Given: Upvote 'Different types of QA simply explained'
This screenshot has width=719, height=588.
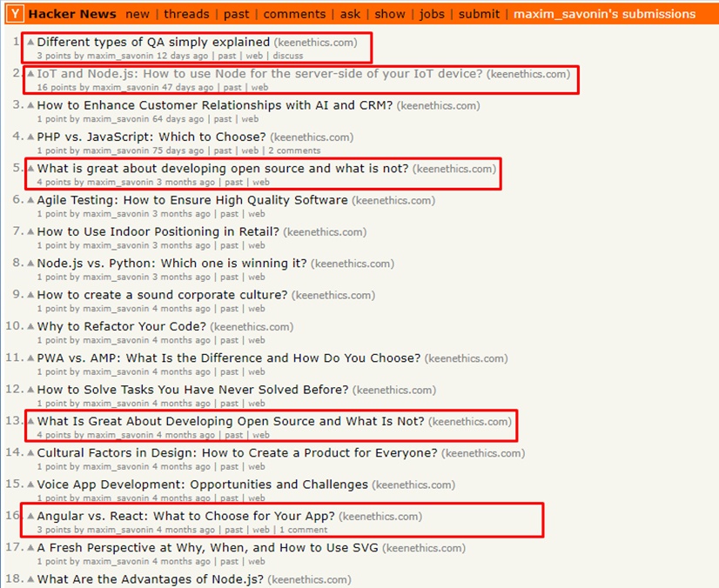Looking at the screenshot, I should click(31, 42).
